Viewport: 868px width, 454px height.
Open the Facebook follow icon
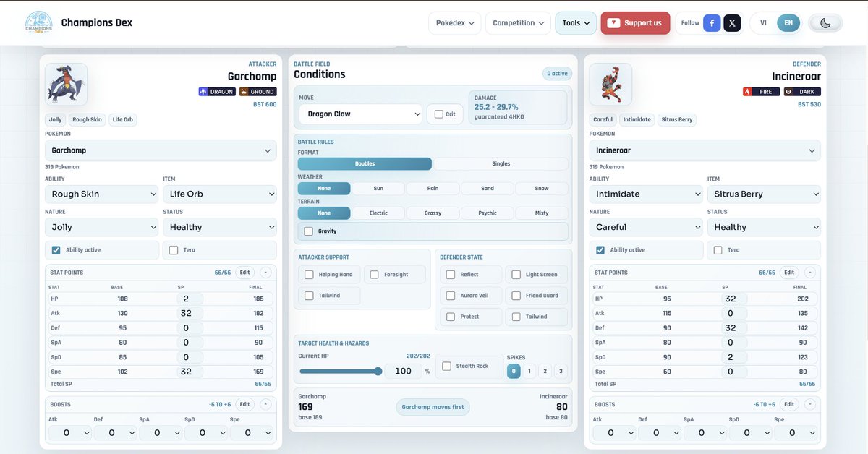click(712, 23)
